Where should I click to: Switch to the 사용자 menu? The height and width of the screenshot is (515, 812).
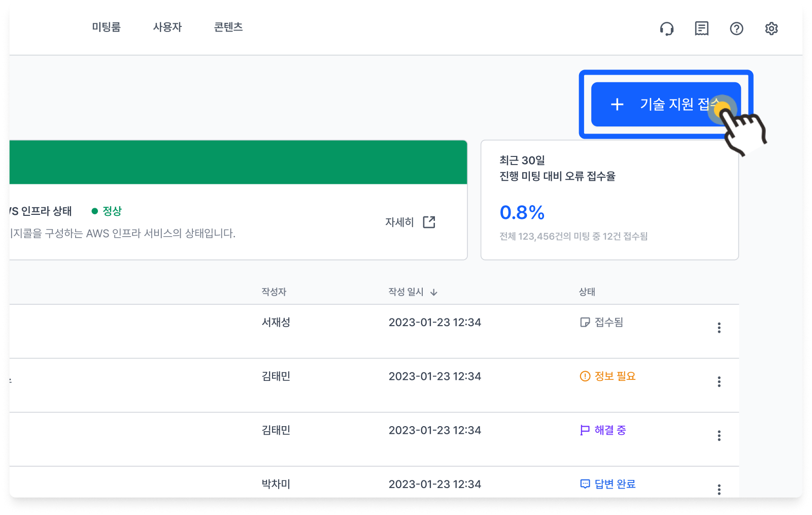(x=167, y=27)
